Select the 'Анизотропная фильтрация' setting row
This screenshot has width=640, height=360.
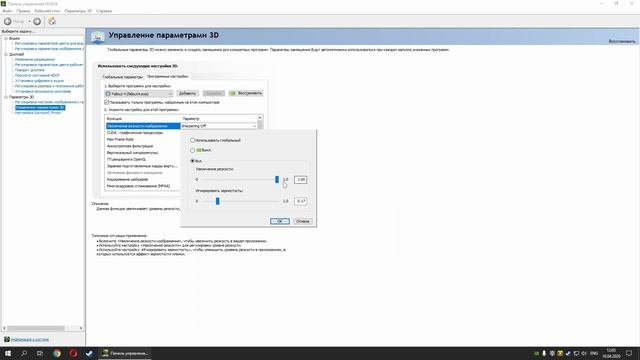tap(142, 146)
